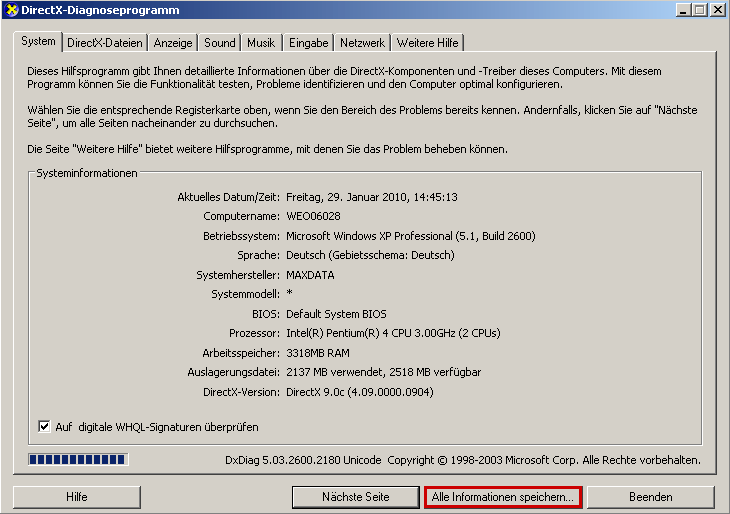Click the 2137 MB verwendet value
Screen dimensions: 730x514
tap(384, 372)
